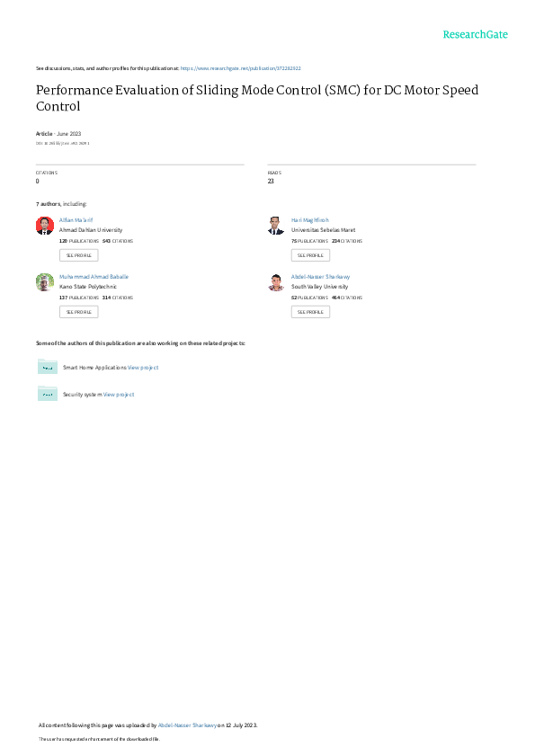Click the ResearchGate logo

tap(475, 34)
